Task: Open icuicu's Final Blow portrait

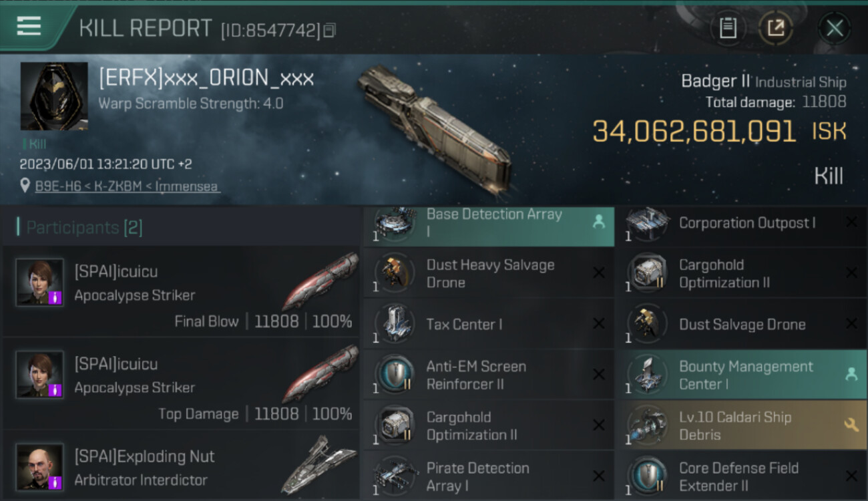Action: point(40,283)
